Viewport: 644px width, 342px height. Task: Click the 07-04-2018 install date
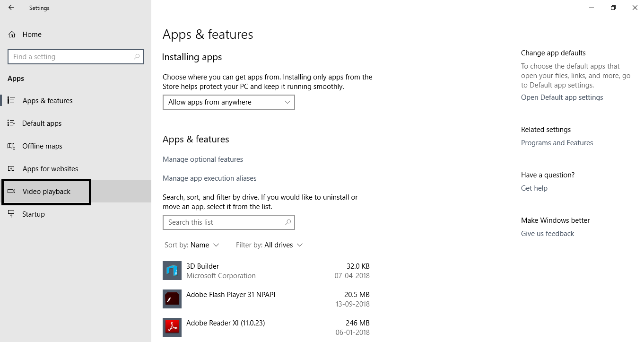[352, 276]
